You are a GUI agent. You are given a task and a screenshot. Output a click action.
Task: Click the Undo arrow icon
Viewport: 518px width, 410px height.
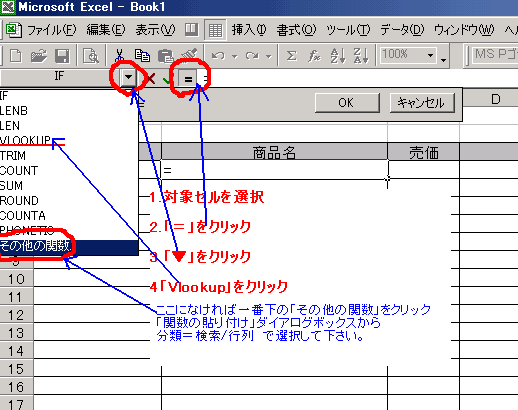pos(218,56)
